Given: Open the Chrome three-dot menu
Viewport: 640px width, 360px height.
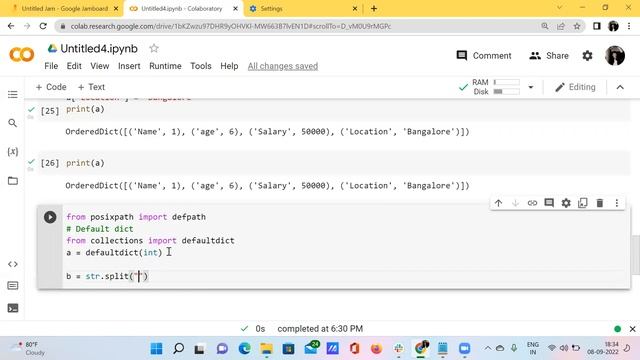Looking at the screenshot, I should point(629,26).
